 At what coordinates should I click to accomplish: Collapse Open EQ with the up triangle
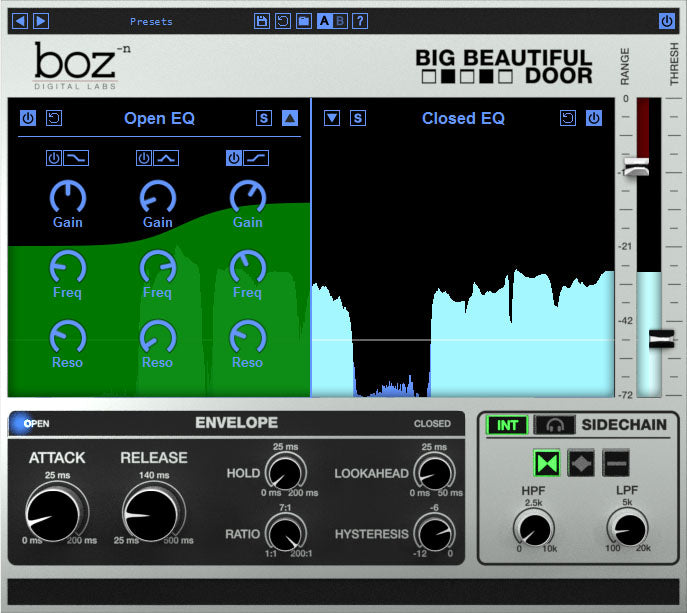(x=290, y=118)
